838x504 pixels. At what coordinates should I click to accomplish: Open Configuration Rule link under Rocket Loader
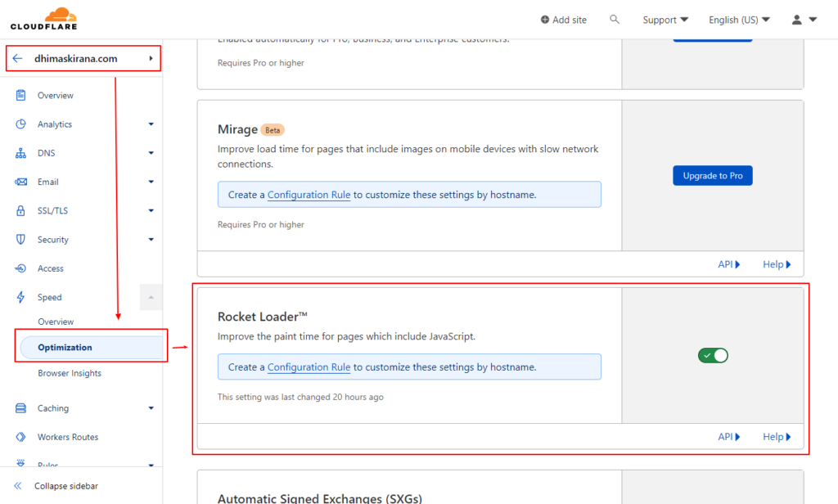tap(309, 367)
